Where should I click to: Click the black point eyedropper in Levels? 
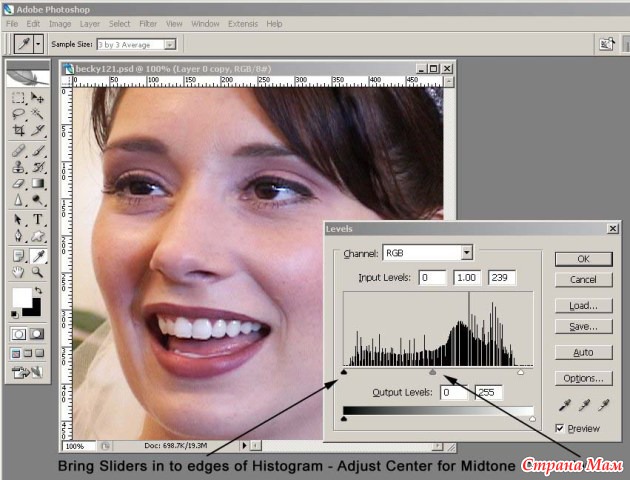563,404
